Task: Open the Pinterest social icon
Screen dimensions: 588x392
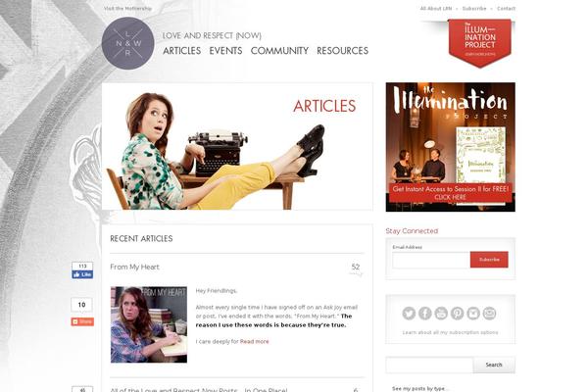Action: pyautogui.click(x=457, y=314)
